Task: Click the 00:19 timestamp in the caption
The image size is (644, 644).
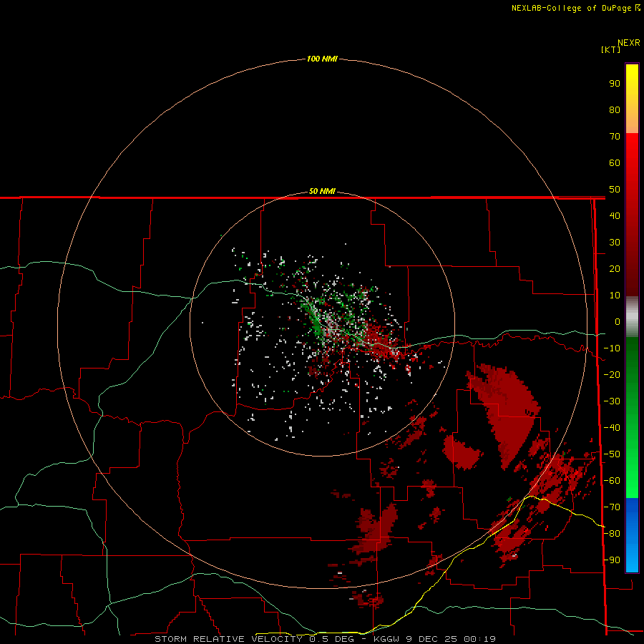Action: pyautogui.click(x=479, y=639)
